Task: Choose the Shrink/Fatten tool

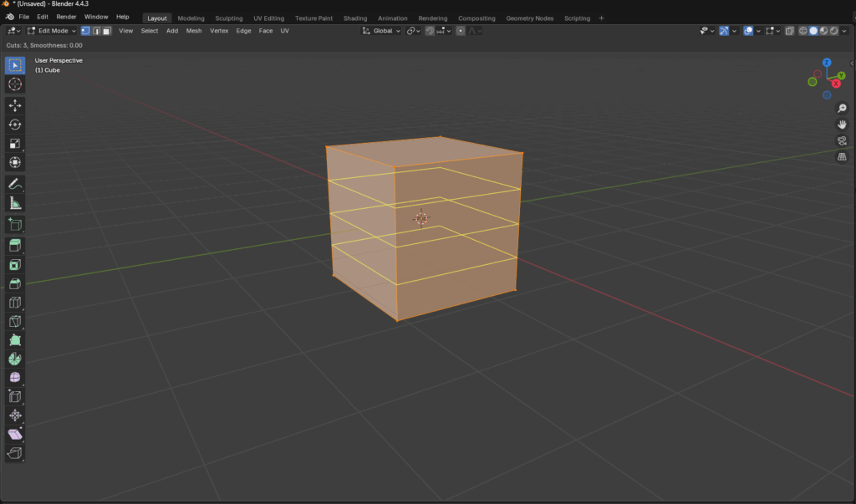Action: 15,415
